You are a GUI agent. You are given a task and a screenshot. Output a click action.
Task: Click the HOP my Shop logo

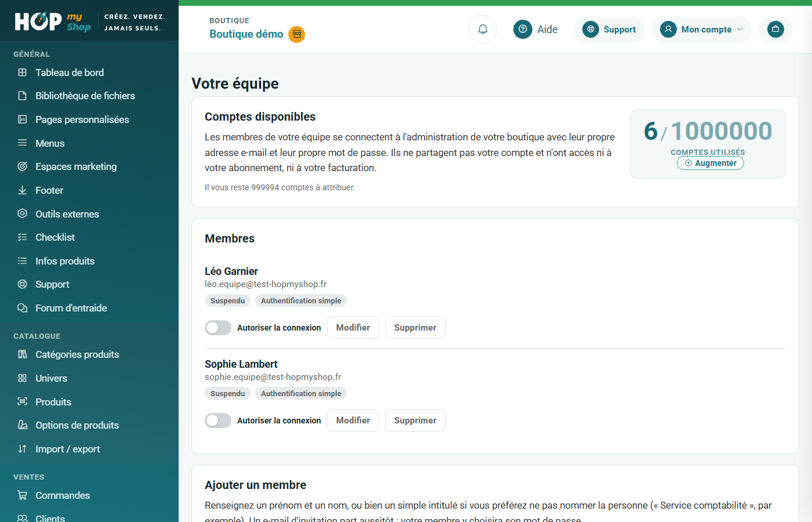click(x=53, y=21)
